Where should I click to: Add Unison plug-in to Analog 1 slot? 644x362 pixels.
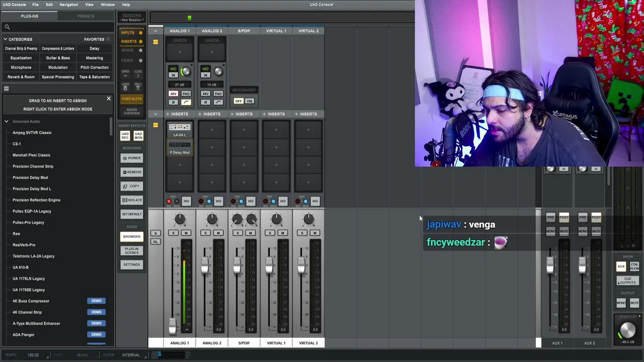point(180,51)
